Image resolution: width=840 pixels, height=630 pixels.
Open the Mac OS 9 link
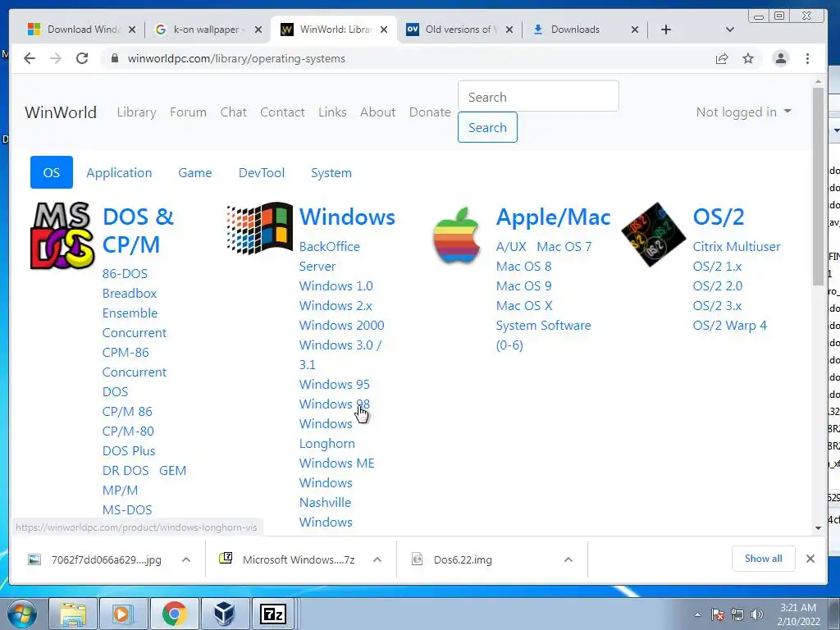coord(523,285)
